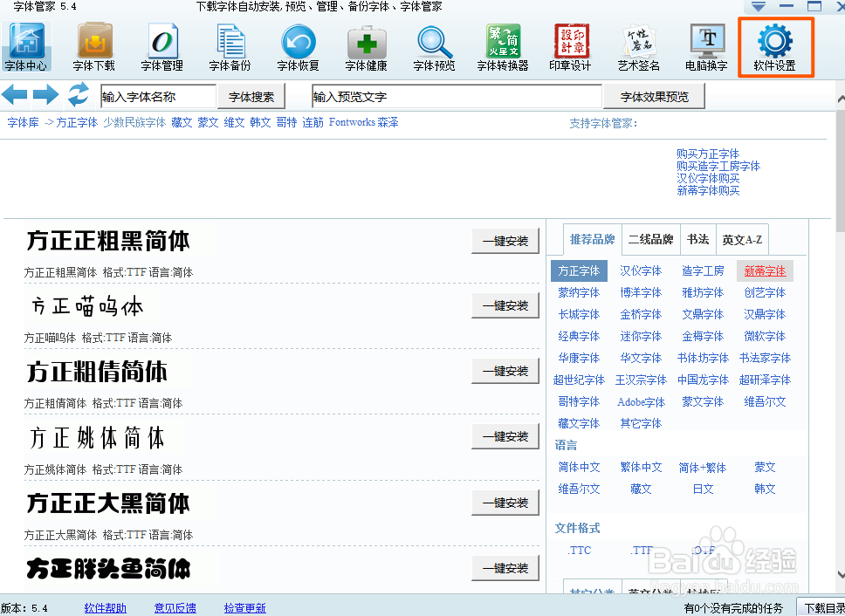Select the Adobe字体 brand
Image resolution: width=845 pixels, height=616 pixels.
coord(641,402)
